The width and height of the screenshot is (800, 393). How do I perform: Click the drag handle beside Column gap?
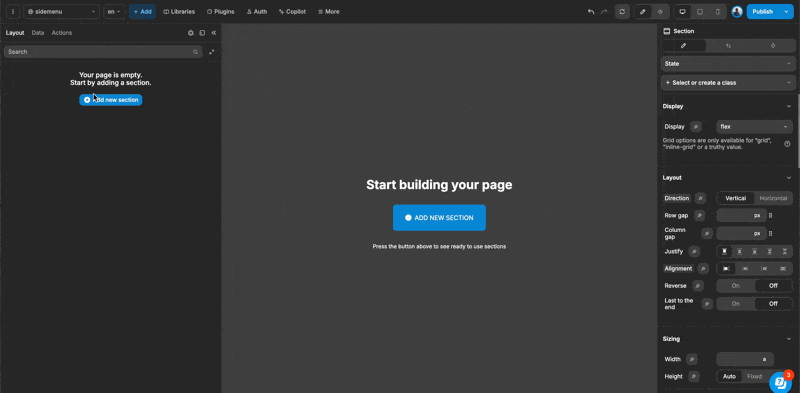(x=770, y=233)
